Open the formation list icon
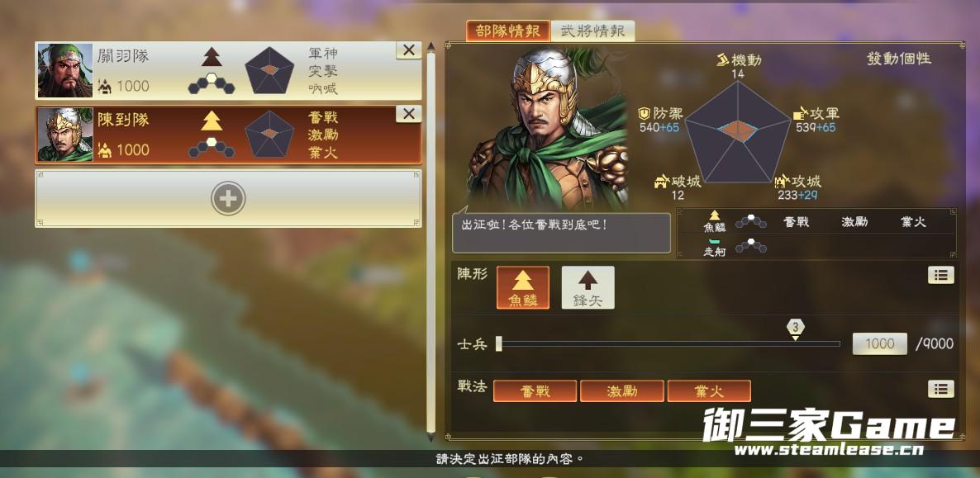The width and height of the screenshot is (980, 478). (x=940, y=275)
